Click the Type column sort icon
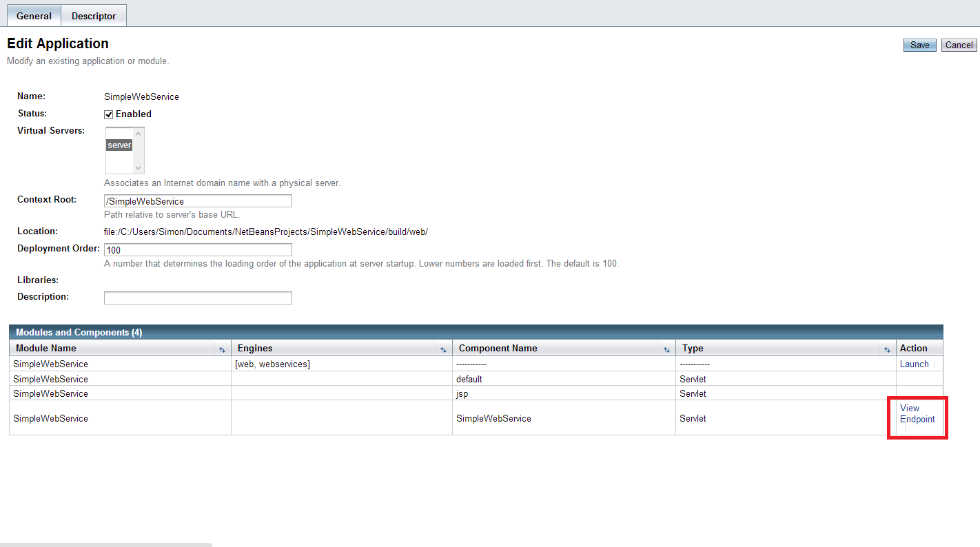Viewport: 980px width, 547px height. point(887,349)
